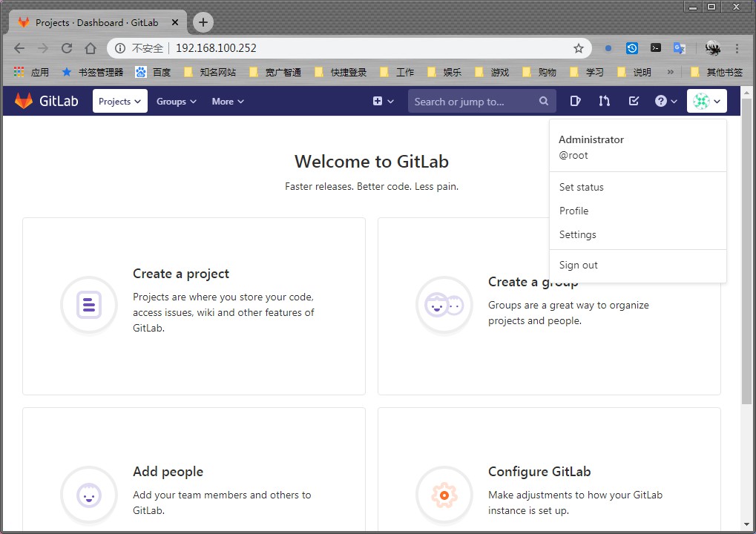The width and height of the screenshot is (756, 534).
Task: Click the search magnifier icon
Action: (x=543, y=101)
